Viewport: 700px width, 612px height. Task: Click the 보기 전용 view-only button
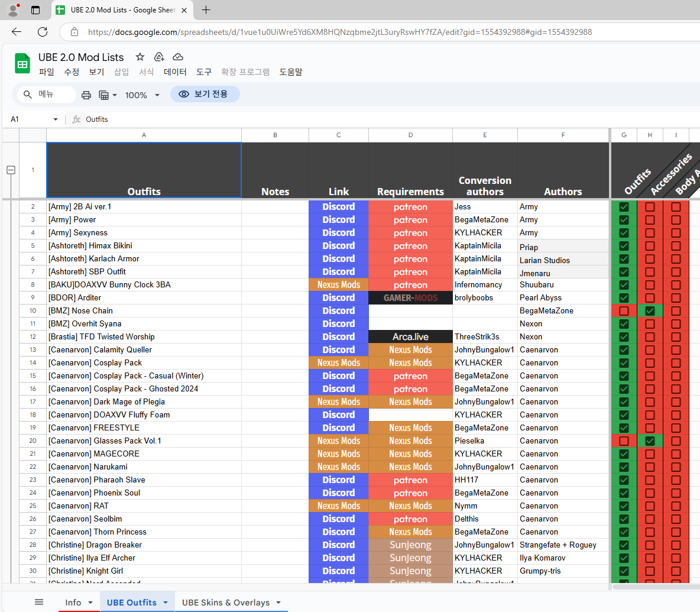tap(205, 94)
